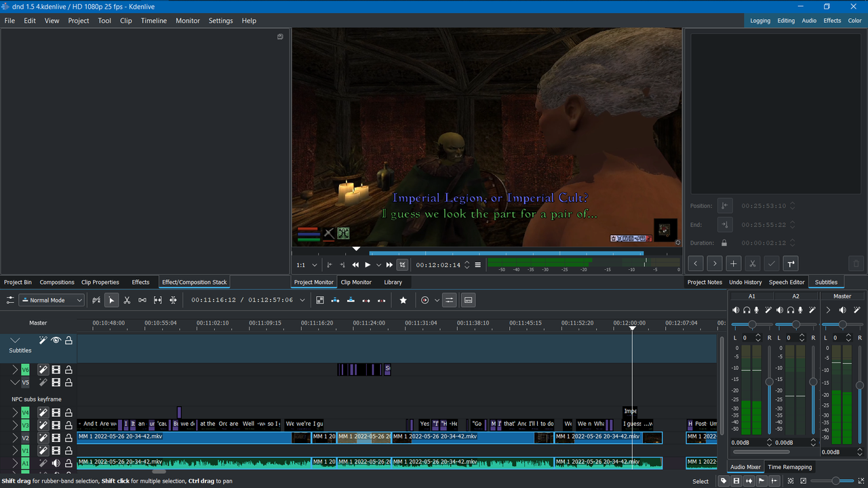
Task: Switch to the Color workspace layout
Action: (x=854, y=20)
